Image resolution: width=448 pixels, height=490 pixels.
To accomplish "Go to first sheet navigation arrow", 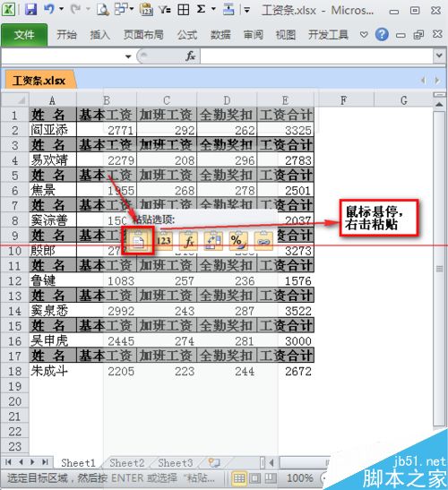I will coord(8,462).
